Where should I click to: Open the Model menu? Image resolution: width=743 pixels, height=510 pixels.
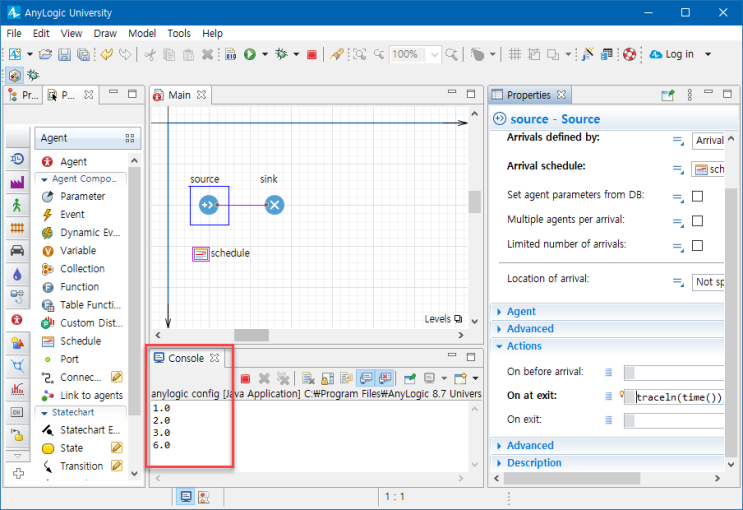tap(142, 33)
